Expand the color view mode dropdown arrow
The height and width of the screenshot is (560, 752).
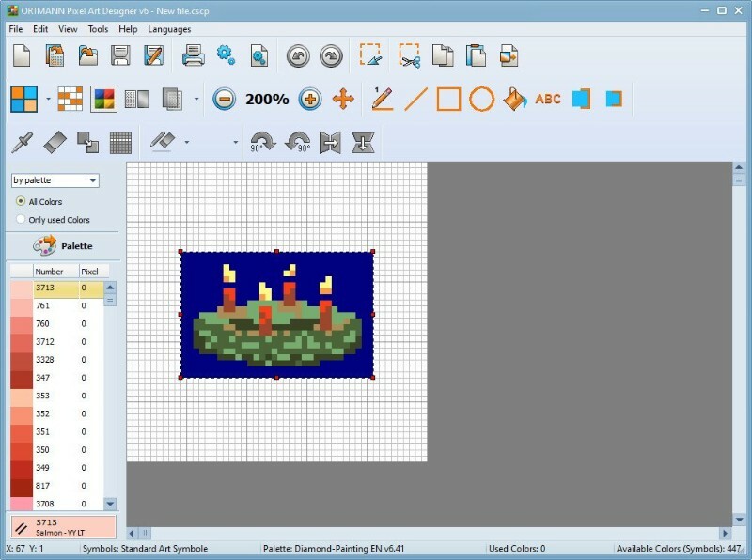(x=48, y=99)
